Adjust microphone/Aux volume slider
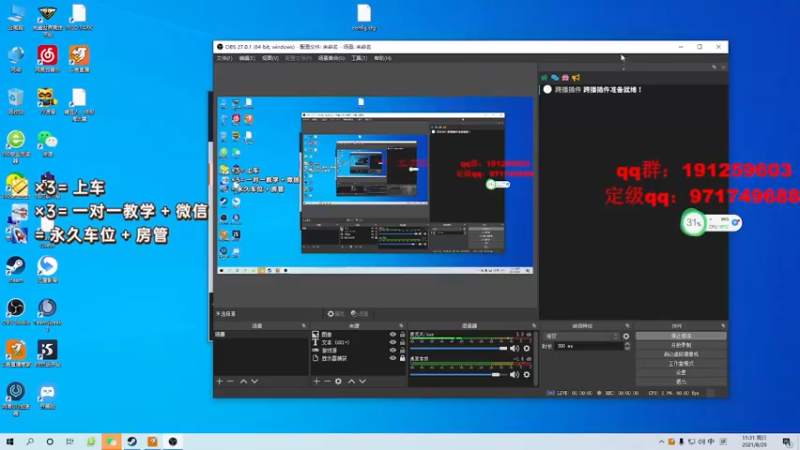The height and width of the screenshot is (450, 800). pyautogui.click(x=459, y=348)
